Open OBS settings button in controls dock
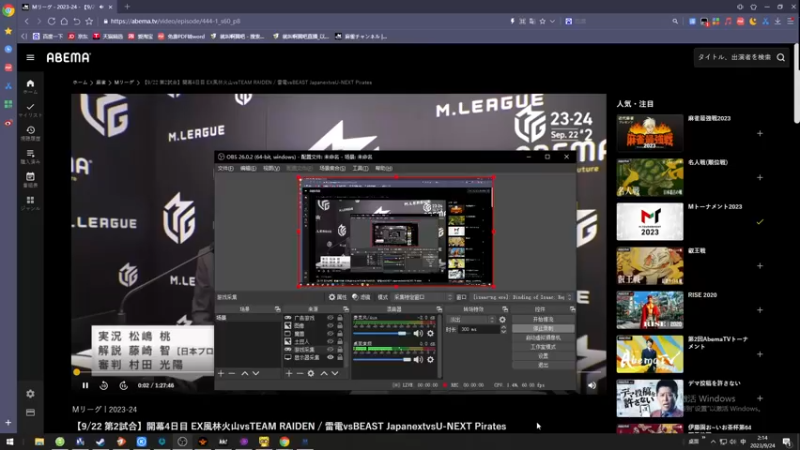The width and height of the screenshot is (800, 450). tap(543, 356)
